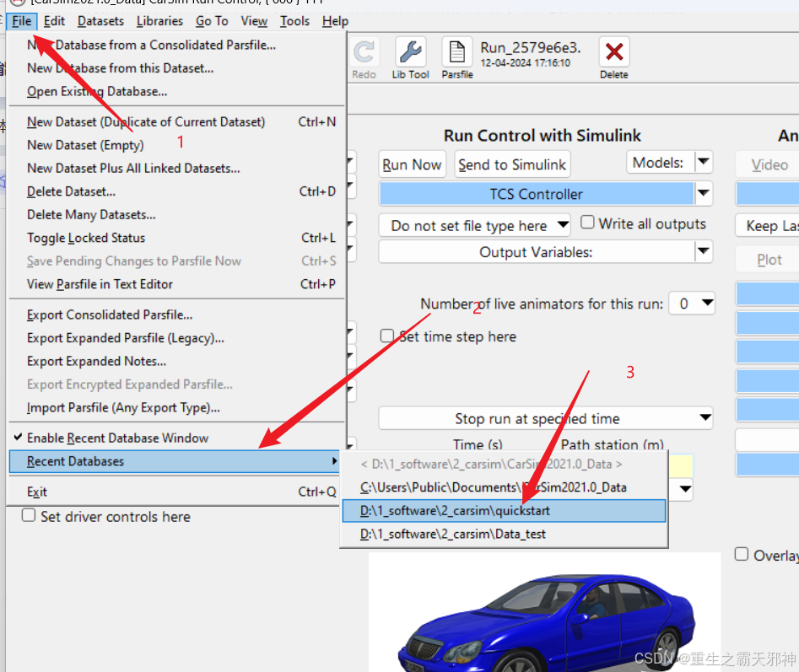Click the TCS Controller link field
This screenshot has height=672, width=799.
click(536, 194)
